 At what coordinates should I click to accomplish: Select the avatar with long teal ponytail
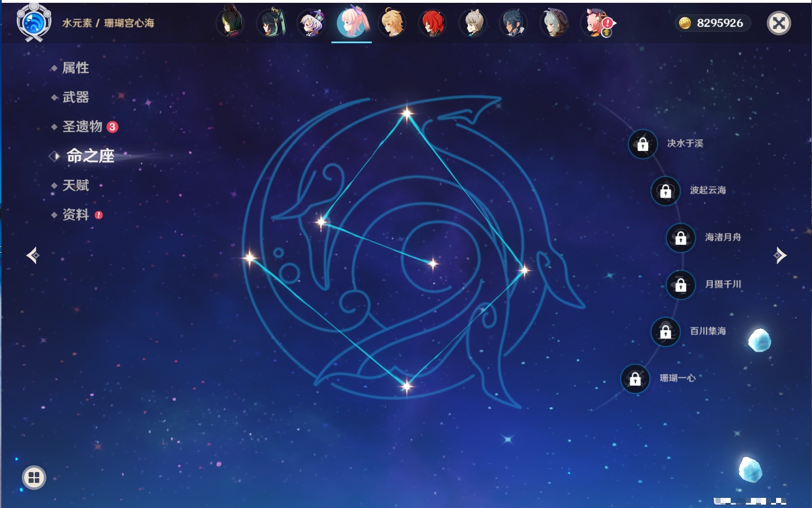[271, 23]
